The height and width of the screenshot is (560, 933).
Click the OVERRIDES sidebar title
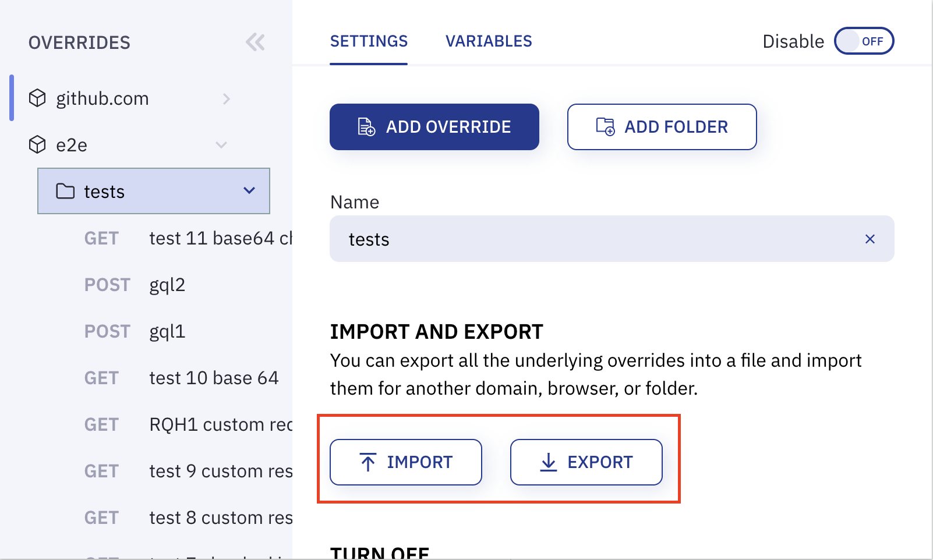[x=79, y=42]
